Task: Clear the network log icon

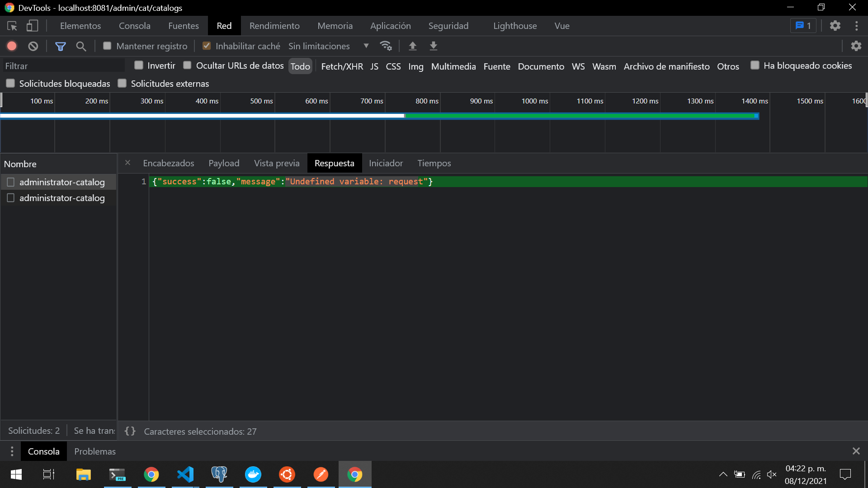Action: (x=33, y=46)
